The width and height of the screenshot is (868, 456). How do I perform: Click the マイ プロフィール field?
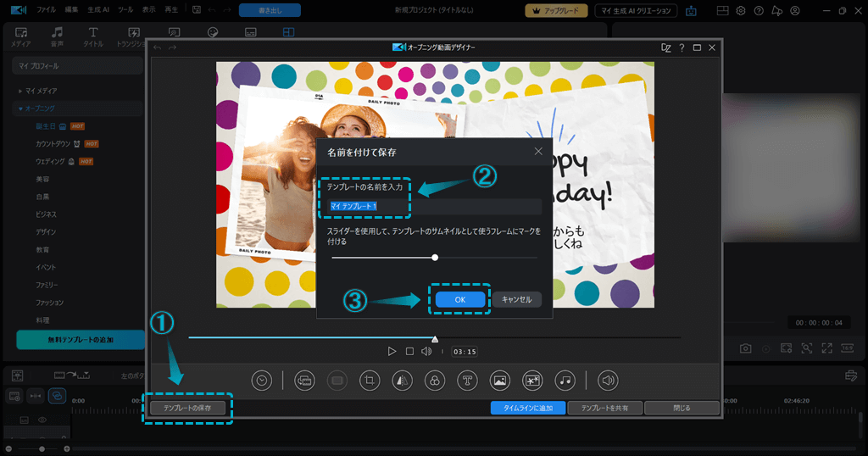[77, 66]
